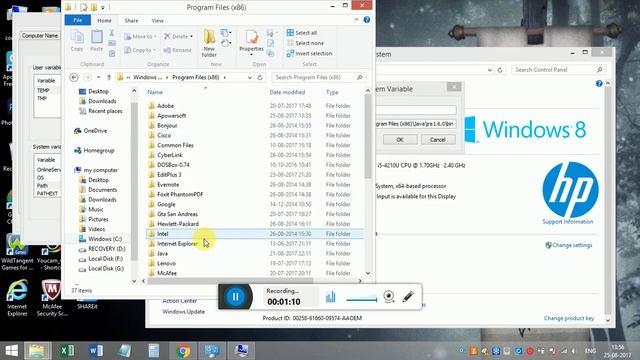This screenshot has height=360, width=640.
Task: Click the Name column header
Action: tap(155, 92)
